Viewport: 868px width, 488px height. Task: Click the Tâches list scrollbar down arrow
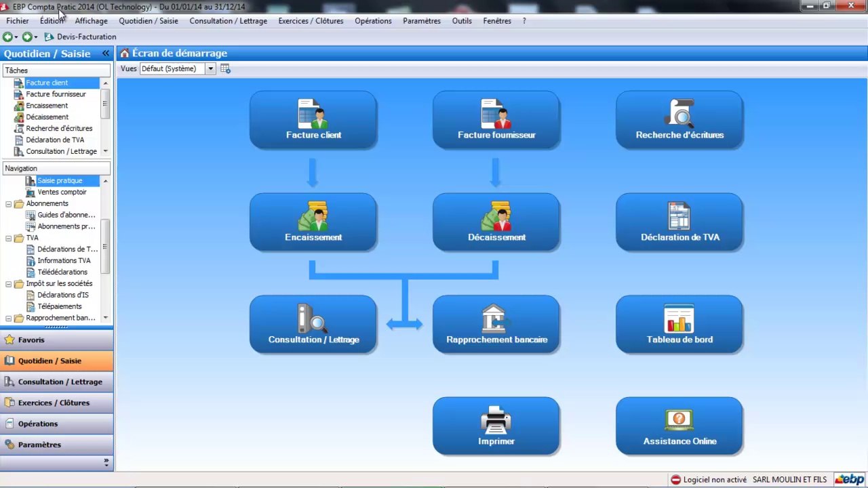click(105, 151)
